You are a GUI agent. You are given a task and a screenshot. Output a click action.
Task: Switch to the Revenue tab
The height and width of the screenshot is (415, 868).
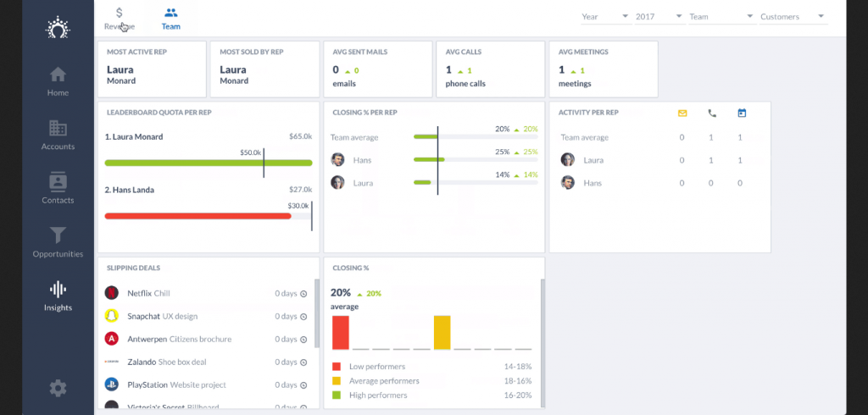[x=119, y=19]
